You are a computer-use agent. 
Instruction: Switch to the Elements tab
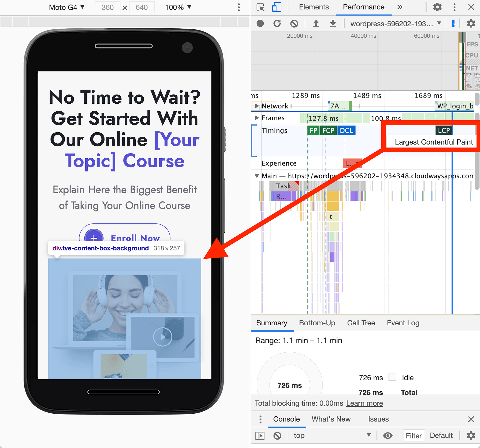click(314, 7)
